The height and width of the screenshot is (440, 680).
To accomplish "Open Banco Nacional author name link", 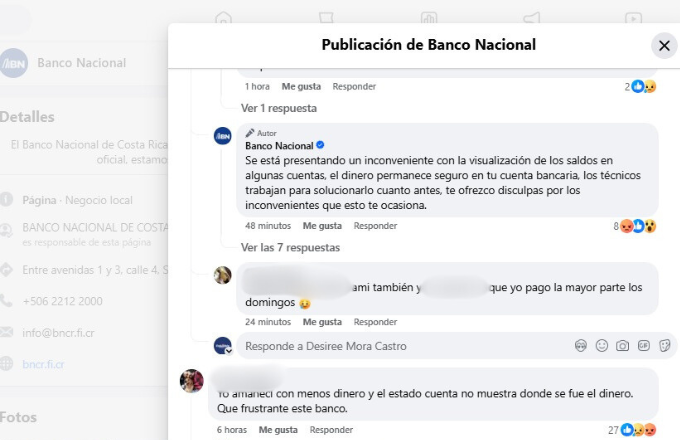I will [279, 146].
